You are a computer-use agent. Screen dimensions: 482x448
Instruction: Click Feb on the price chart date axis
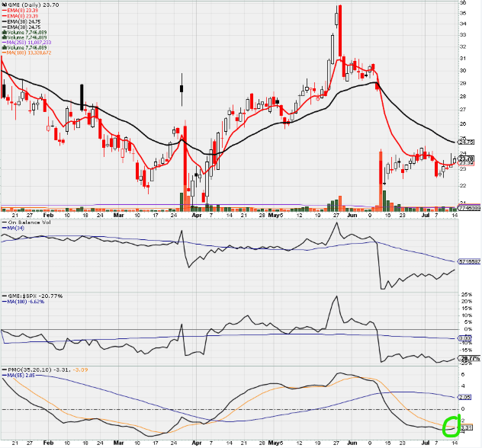click(x=48, y=216)
